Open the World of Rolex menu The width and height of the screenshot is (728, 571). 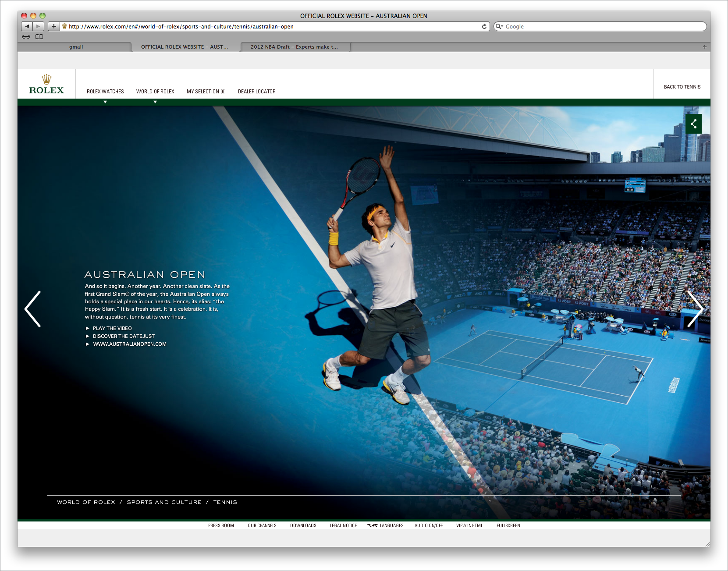(155, 92)
